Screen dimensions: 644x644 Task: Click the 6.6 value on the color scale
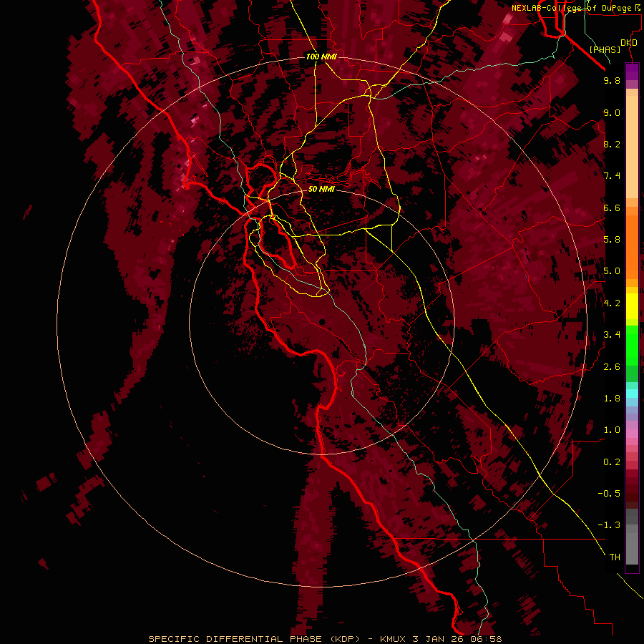click(x=612, y=208)
